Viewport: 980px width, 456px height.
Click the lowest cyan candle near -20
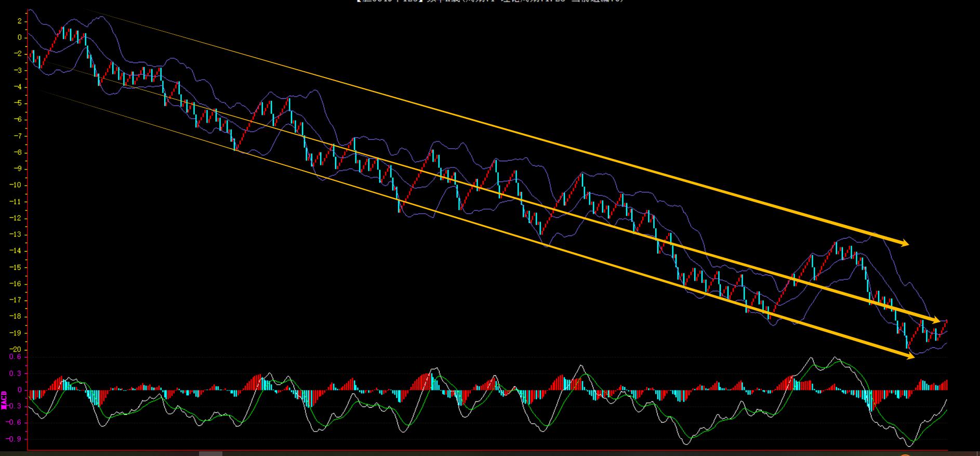907,342
